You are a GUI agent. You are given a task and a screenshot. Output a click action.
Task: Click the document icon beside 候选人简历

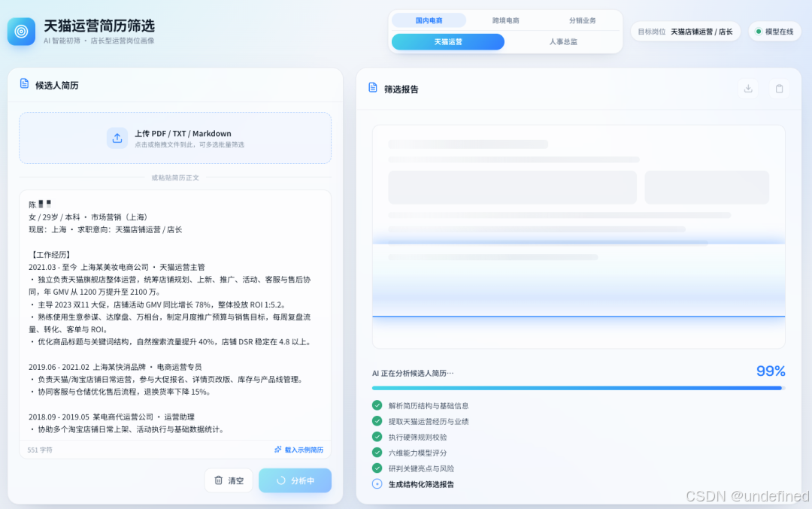(24, 84)
